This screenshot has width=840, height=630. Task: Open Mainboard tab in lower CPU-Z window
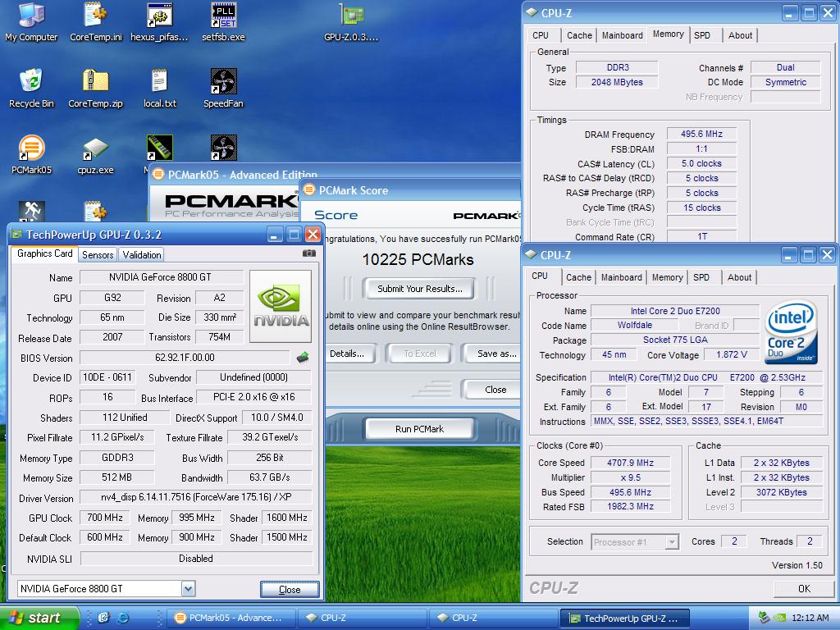[x=622, y=277]
